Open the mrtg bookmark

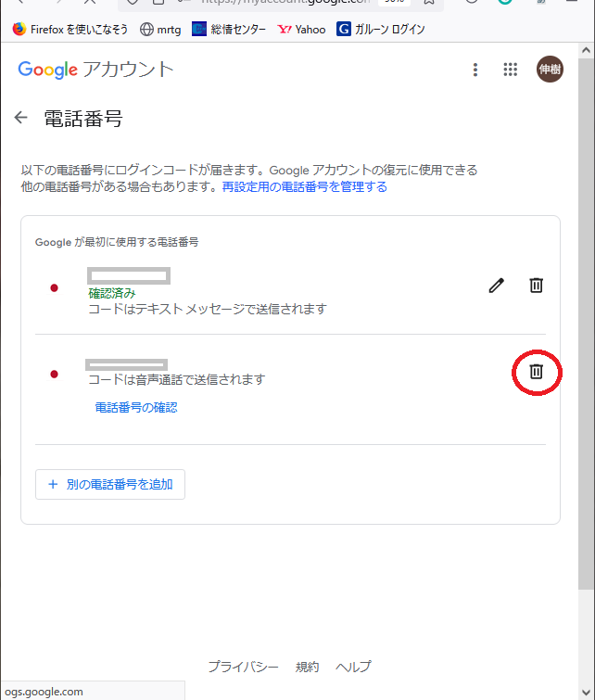tap(160, 30)
